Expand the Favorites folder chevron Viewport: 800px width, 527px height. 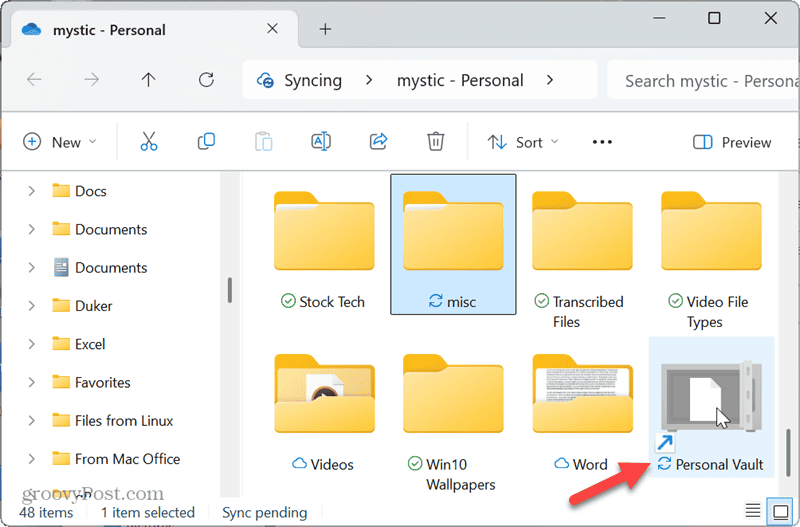(32, 382)
